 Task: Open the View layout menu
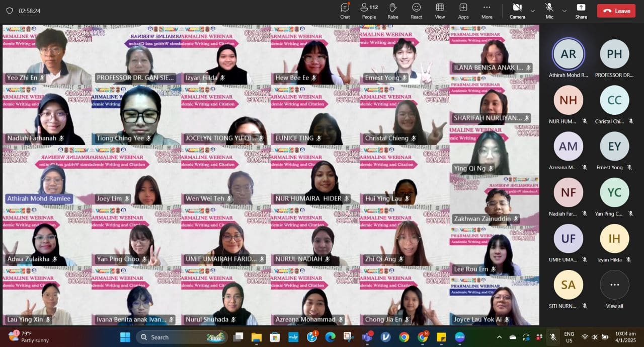[440, 11]
